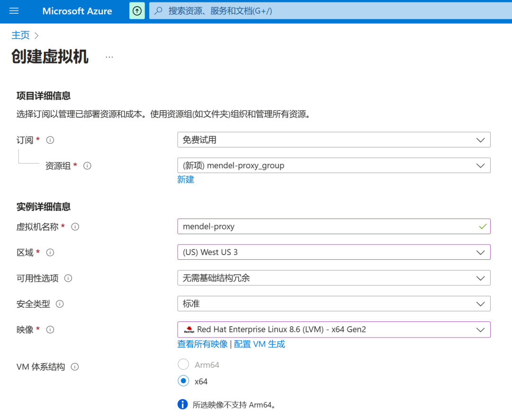Screen dimensions: 512x420
Task: Click the Red Hat logo in image field
Action: click(x=189, y=329)
